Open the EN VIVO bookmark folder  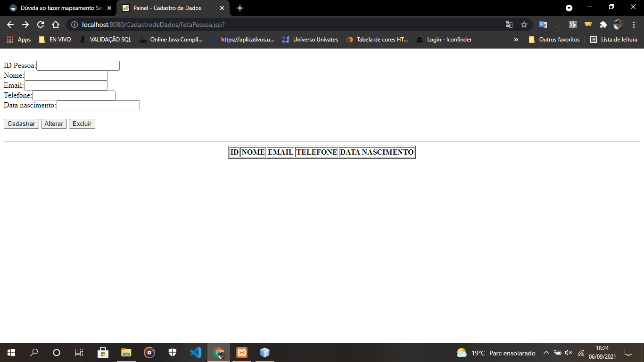pyautogui.click(x=55, y=40)
